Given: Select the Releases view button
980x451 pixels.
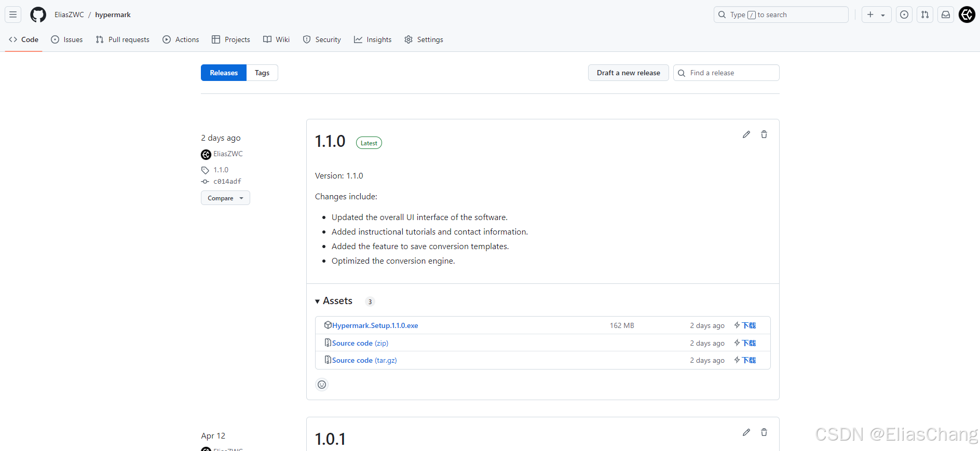Looking at the screenshot, I should point(224,73).
